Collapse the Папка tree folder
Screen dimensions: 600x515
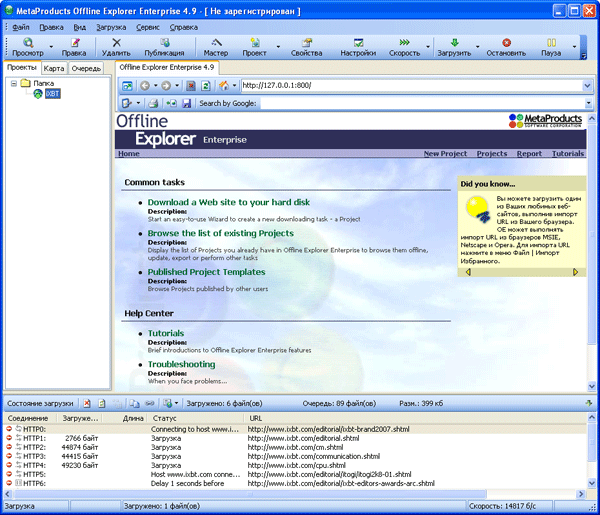pyautogui.click(x=14, y=83)
